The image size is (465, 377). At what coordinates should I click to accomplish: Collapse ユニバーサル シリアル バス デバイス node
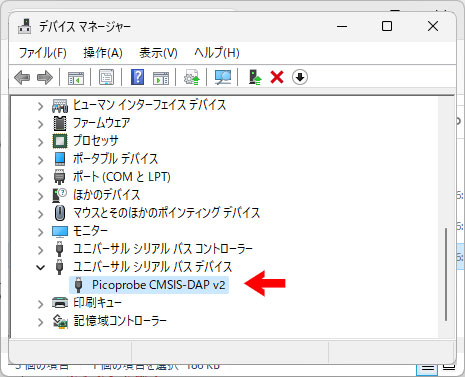(40, 267)
